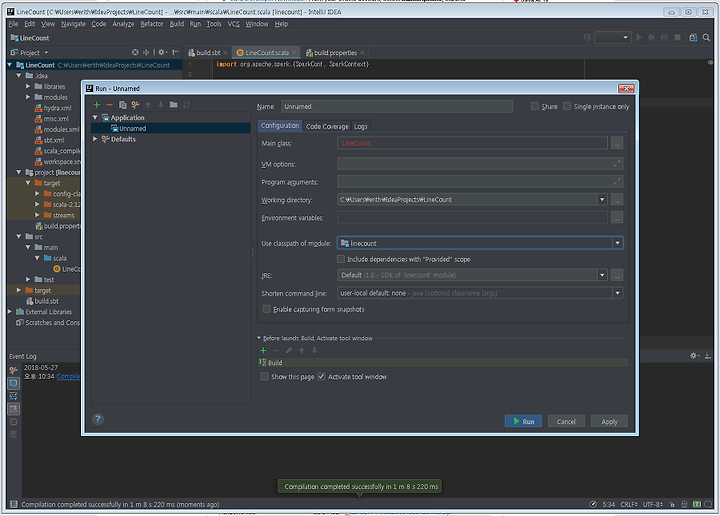Collapse all icon in Project panel header
Screen dimensions: 720x516
tap(146, 52)
